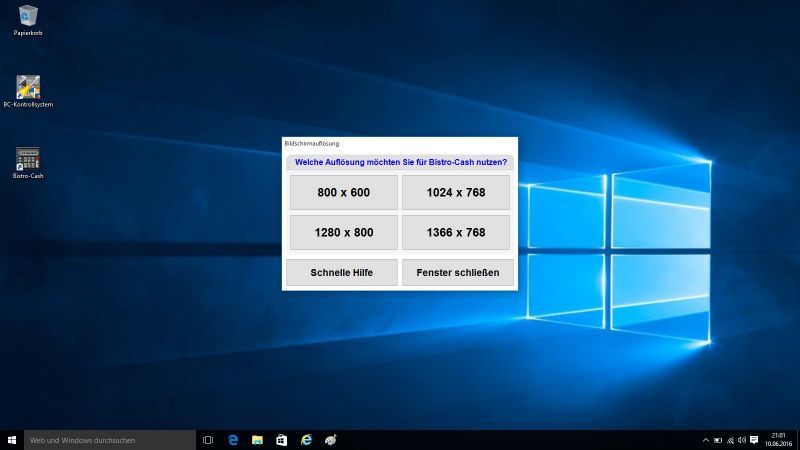Launch Microsoft Edge from the taskbar
The width and height of the screenshot is (800, 450).
[233, 440]
